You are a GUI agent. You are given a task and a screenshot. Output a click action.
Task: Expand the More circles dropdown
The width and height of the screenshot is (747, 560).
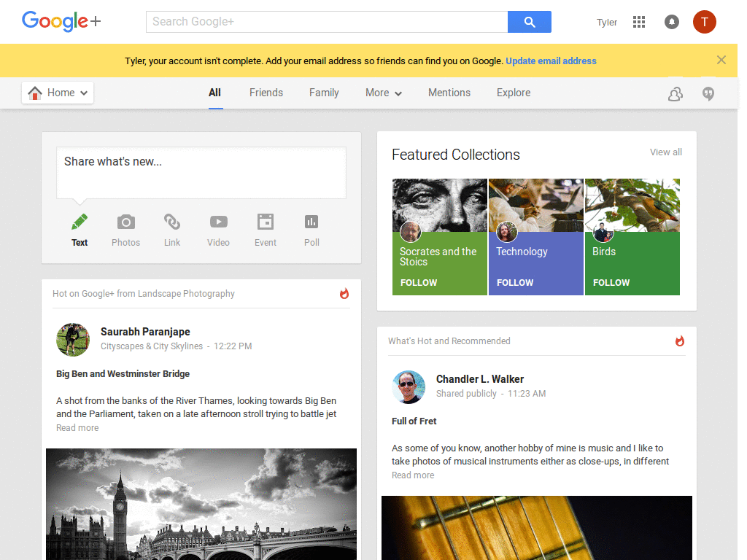click(384, 93)
